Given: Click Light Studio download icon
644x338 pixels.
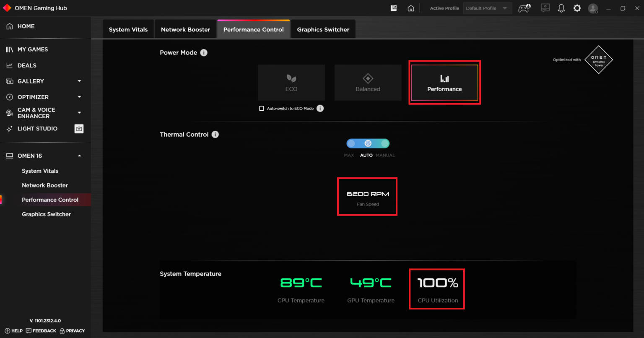Looking at the screenshot, I should 79,129.
